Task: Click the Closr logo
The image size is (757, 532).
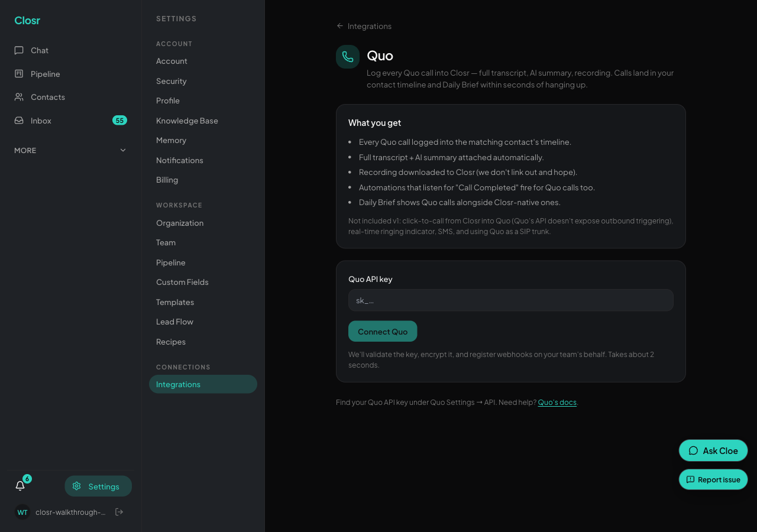Action: (x=27, y=21)
